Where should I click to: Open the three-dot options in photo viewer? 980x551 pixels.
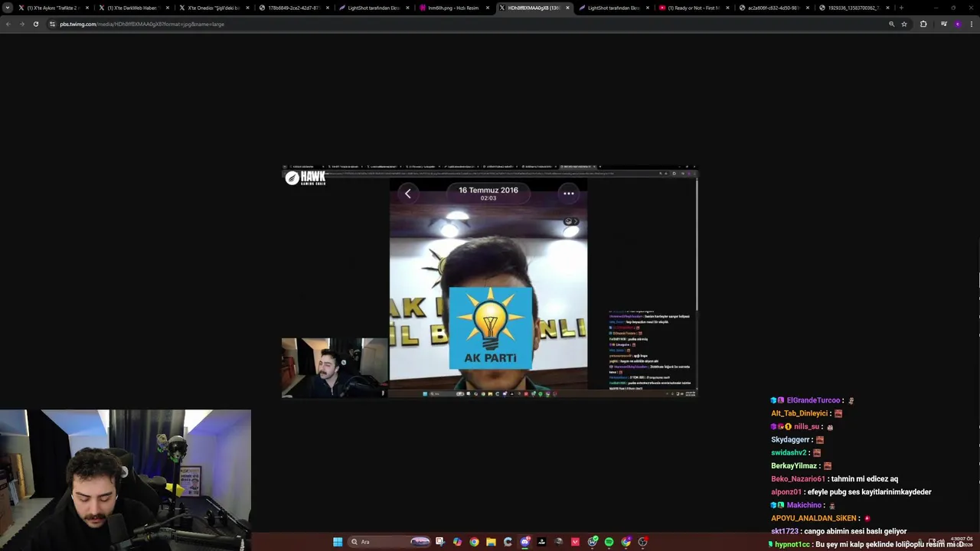[x=569, y=194]
